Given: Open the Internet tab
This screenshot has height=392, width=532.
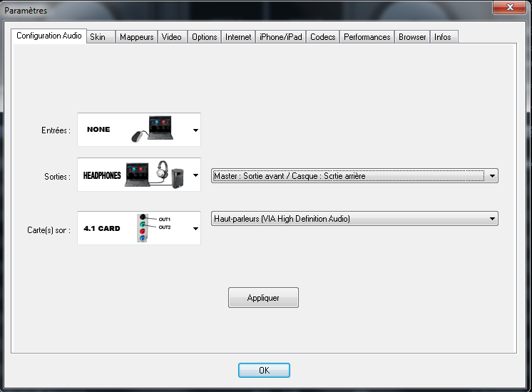Looking at the screenshot, I should [238, 36].
